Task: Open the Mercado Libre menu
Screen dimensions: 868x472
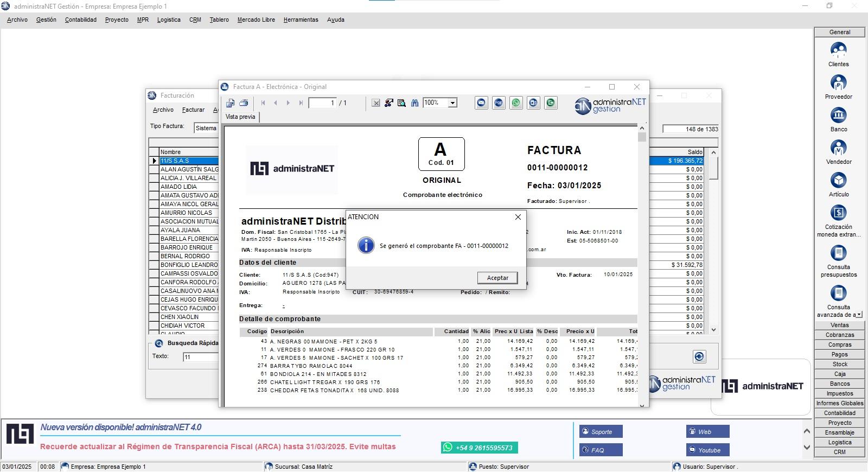Action: pyautogui.click(x=256, y=20)
